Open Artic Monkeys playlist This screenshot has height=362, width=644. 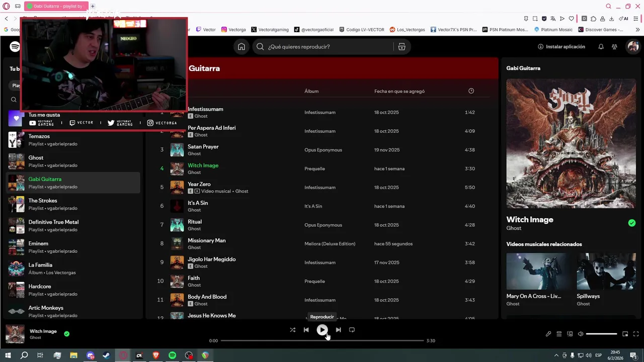73,311
